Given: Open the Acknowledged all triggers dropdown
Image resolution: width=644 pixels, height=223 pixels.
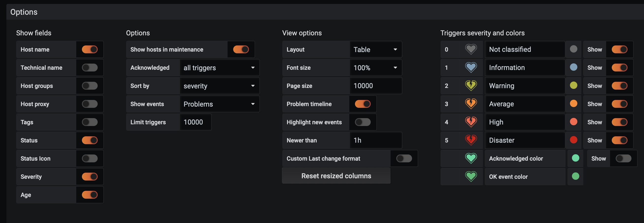Looking at the screenshot, I should tap(219, 68).
